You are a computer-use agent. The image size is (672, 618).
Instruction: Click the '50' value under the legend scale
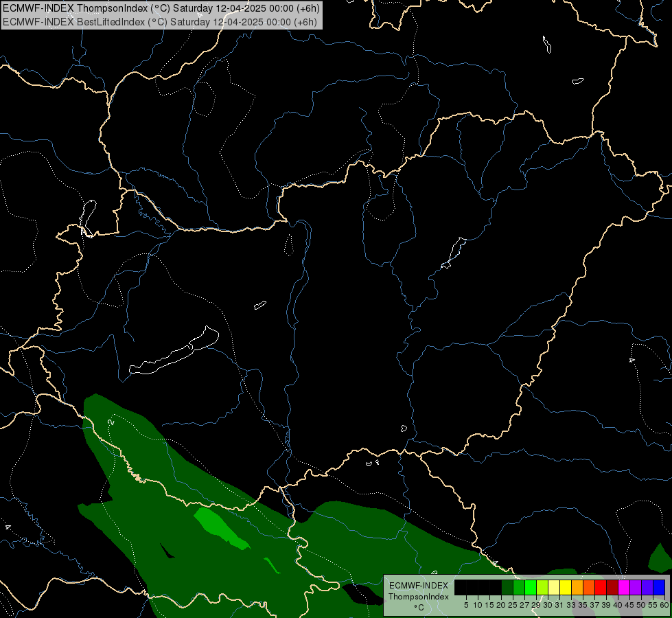(x=641, y=605)
